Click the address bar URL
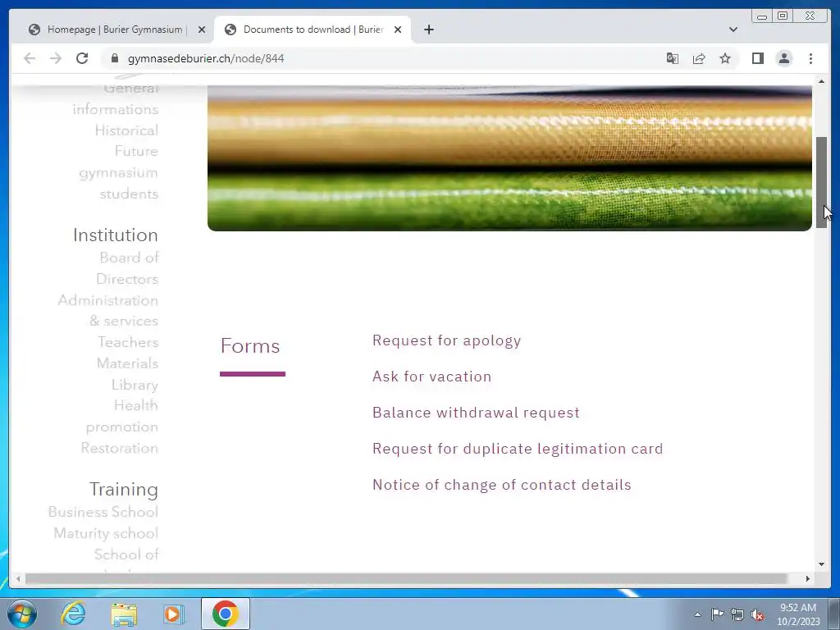Image resolution: width=840 pixels, height=630 pixels. 206,58
